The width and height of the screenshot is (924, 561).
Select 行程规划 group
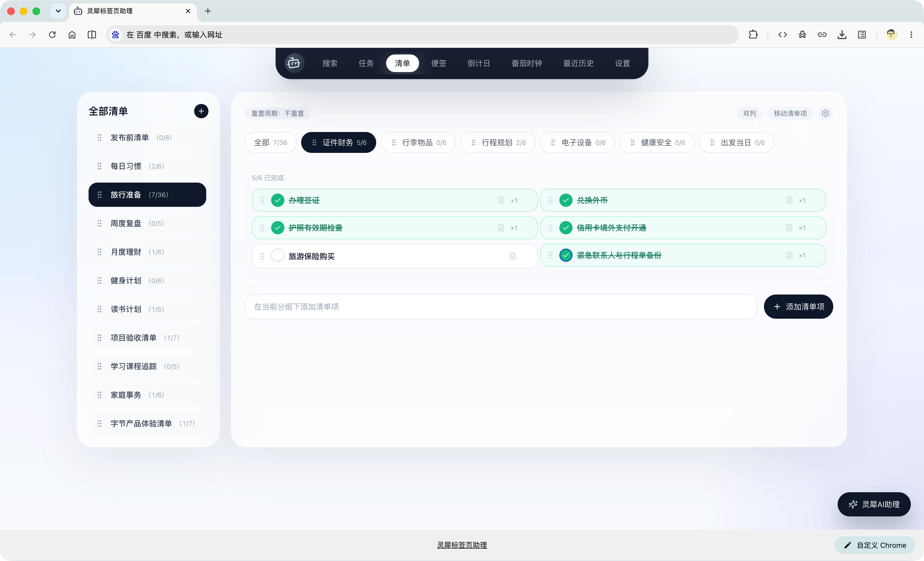498,142
